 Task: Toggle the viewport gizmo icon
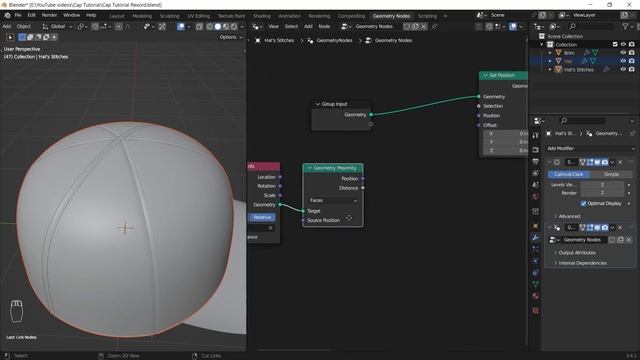pos(162,27)
